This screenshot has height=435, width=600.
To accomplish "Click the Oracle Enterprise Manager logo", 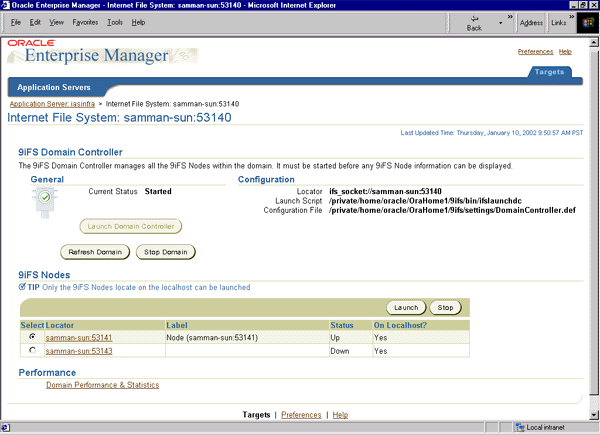I will pos(103,52).
